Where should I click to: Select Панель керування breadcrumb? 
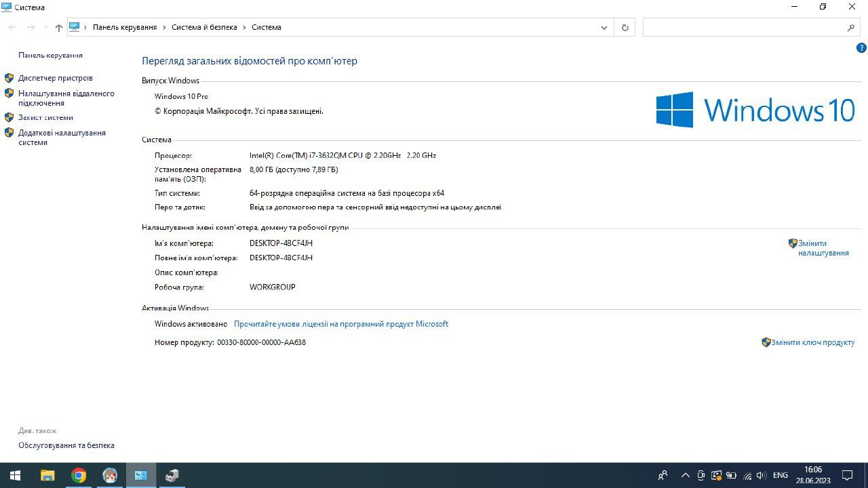(x=125, y=27)
